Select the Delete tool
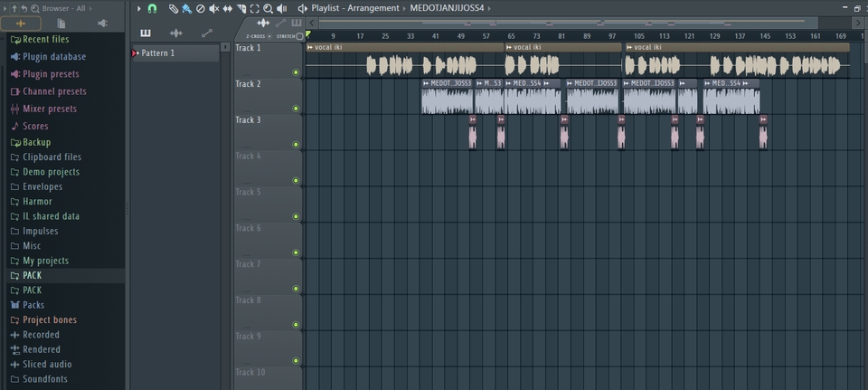The image size is (868, 390). pos(201,8)
